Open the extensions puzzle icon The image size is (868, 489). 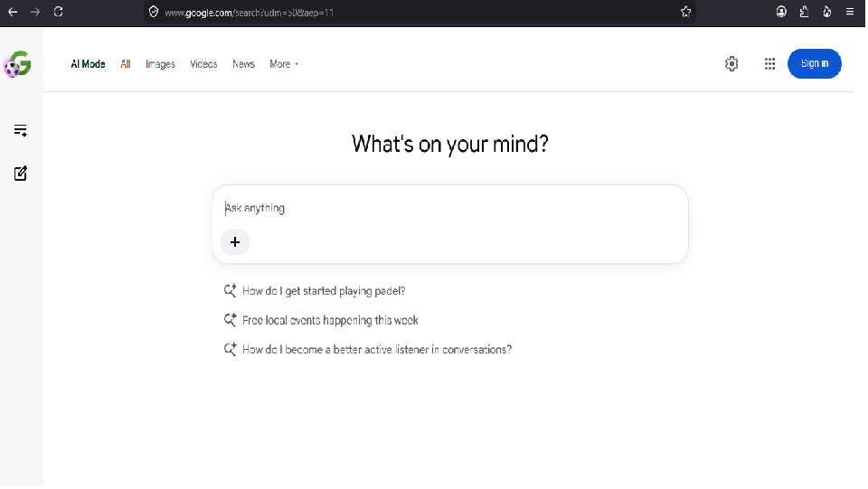(804, 12)
